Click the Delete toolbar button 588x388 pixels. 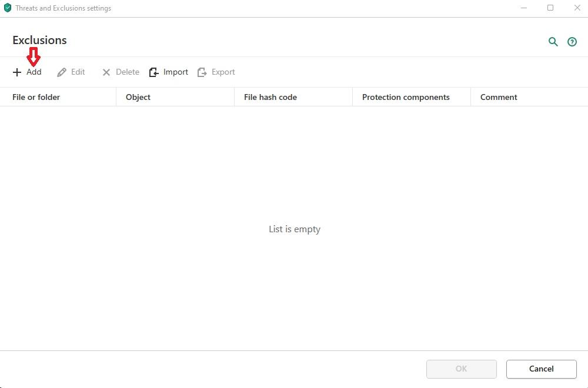pos(121,72)
